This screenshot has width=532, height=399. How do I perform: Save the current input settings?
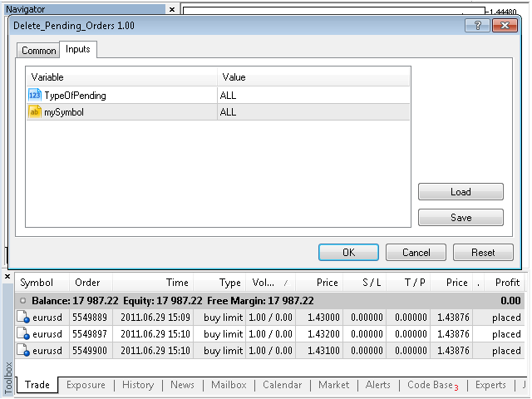461,218
